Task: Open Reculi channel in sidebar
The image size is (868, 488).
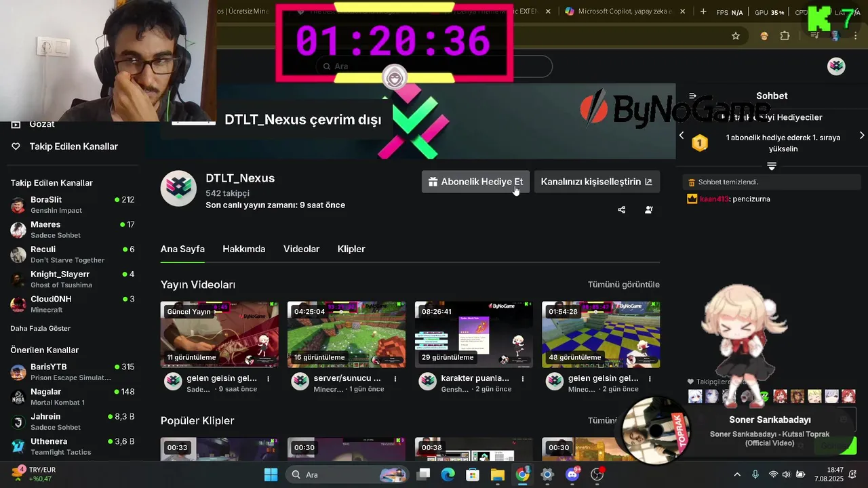Action: tap(72, 254)
